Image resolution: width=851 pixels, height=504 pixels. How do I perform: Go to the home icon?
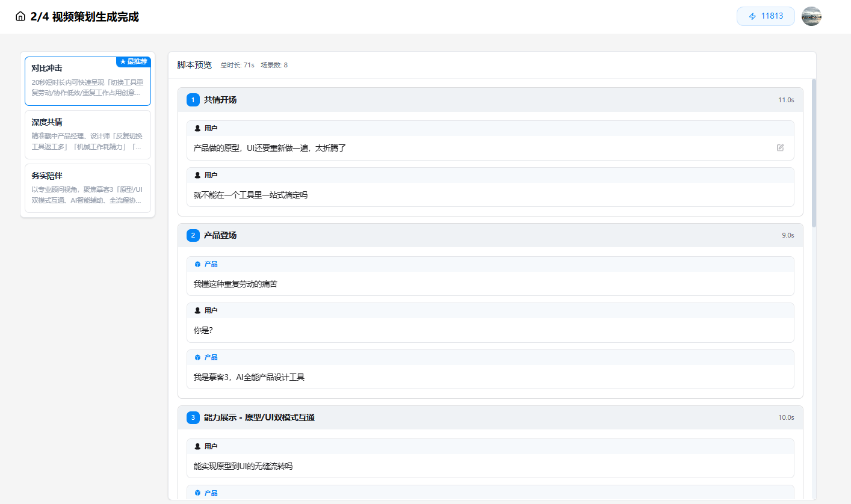coord(20,17)
